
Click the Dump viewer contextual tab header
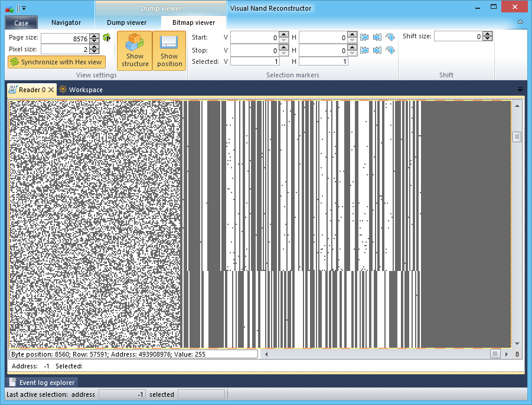(x=161, y=8)
